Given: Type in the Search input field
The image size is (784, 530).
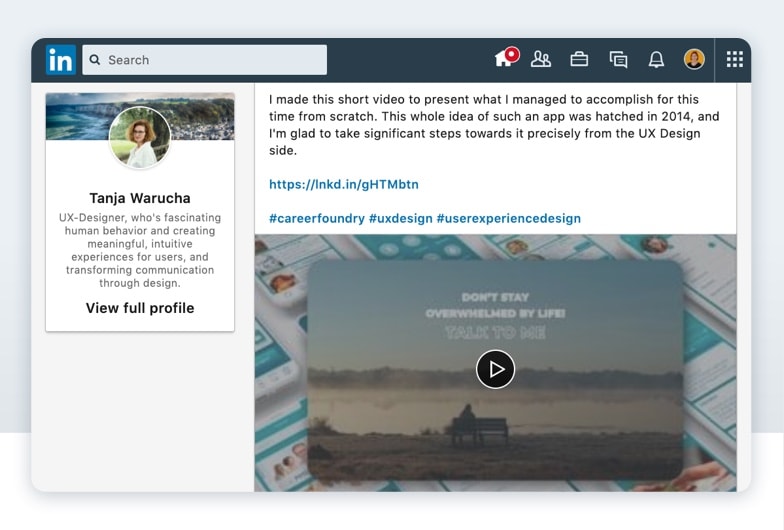Looking at the screenshot, I should [x=215, y=60].
